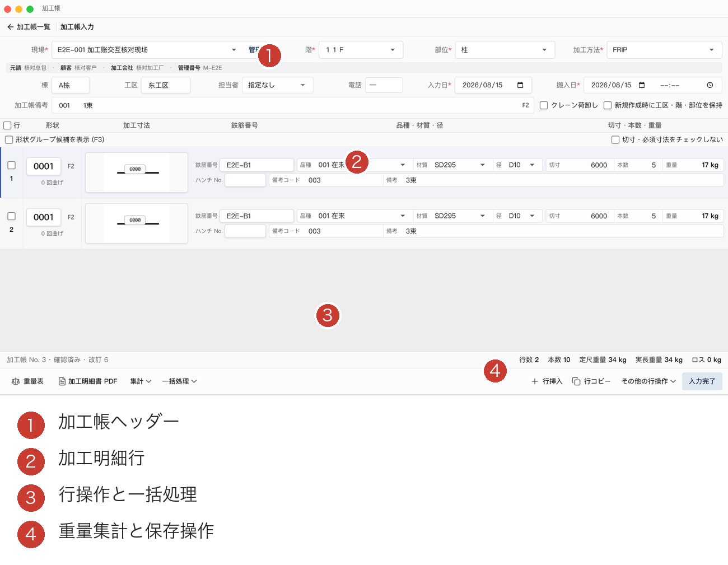Screen dimensions: 728x565
Task: Toggle the select-all 行 checkbox
Action: (x=7, y=125)
